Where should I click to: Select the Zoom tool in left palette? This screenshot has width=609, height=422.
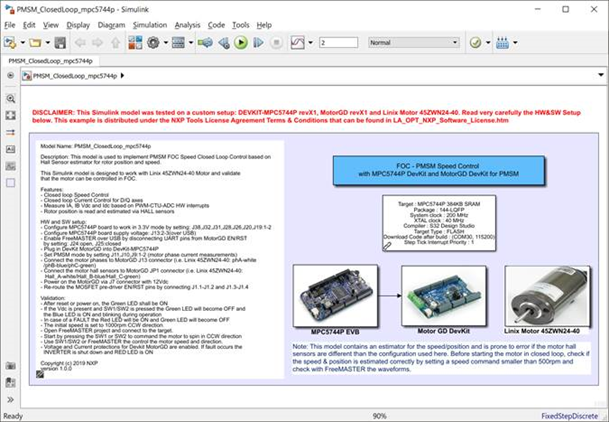10,99
